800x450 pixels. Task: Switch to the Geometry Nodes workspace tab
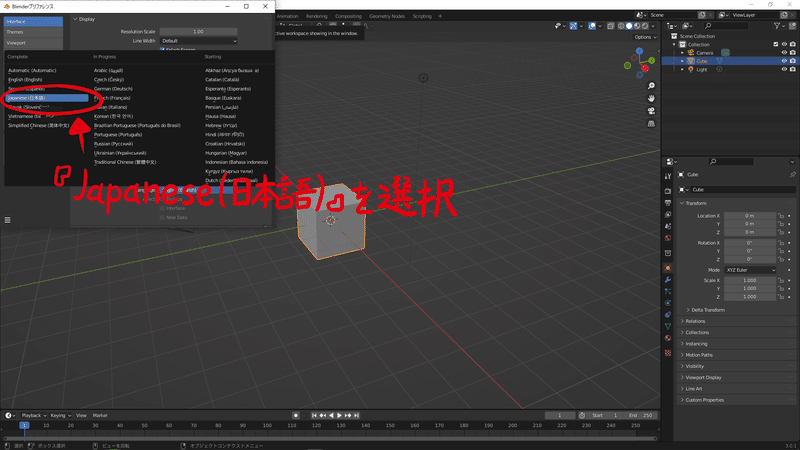point(387,16)
